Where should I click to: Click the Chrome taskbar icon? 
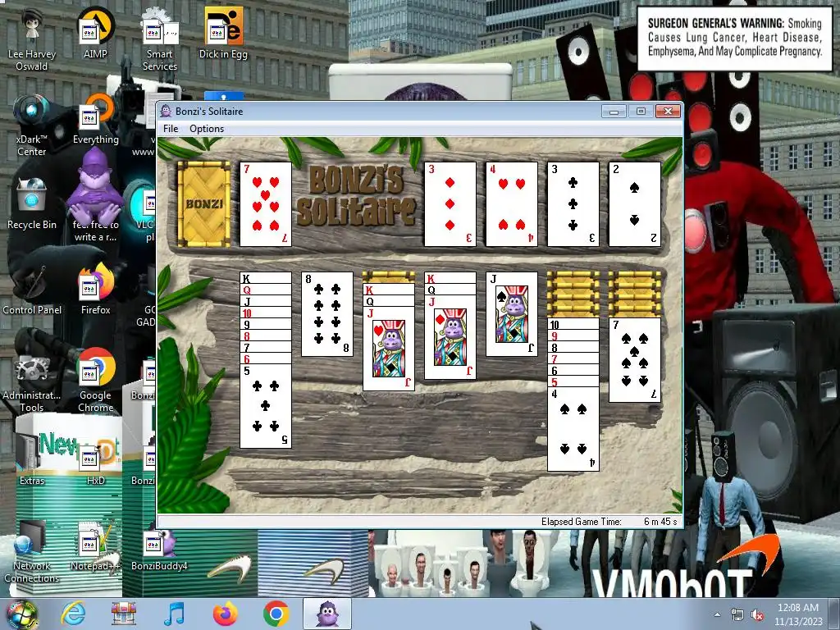click(x=276, y=614)
